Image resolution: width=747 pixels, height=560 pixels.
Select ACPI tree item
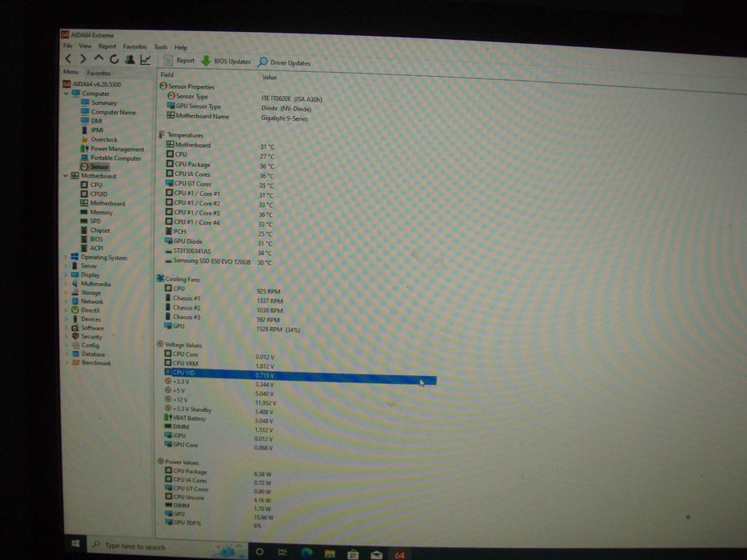point(91,248)
